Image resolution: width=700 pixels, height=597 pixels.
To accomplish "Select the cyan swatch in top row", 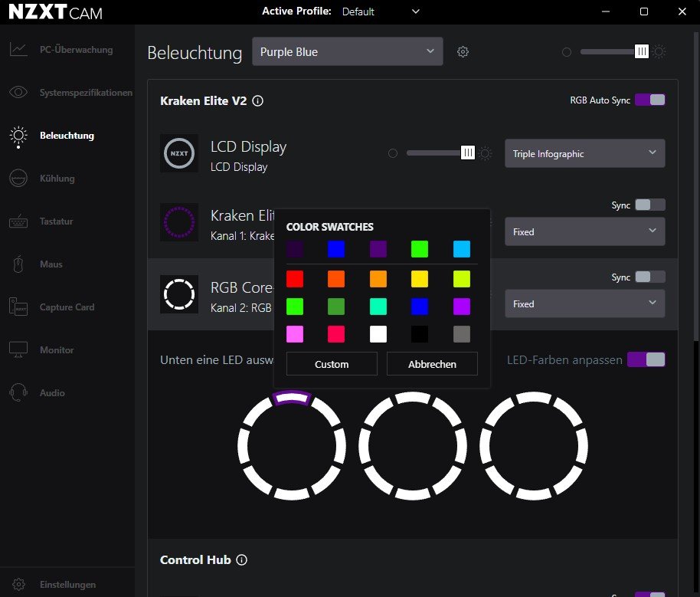I will click(462, 249).
